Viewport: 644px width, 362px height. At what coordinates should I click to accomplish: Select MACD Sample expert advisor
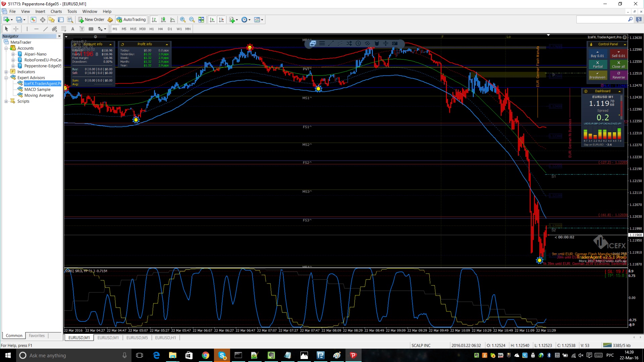tap(37, 89)
